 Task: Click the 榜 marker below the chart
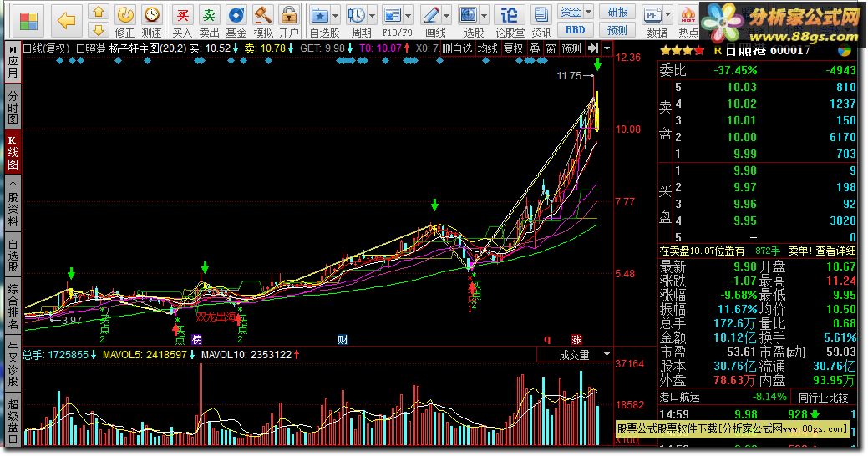tap(196, 339)
